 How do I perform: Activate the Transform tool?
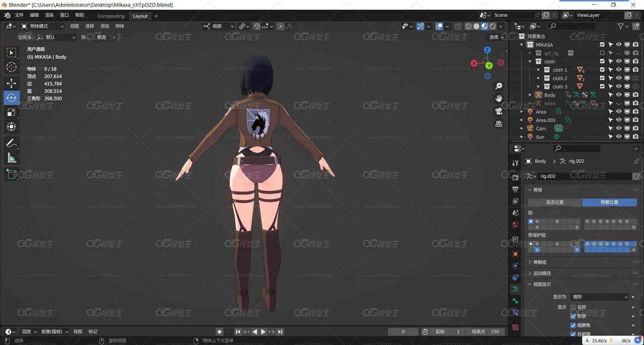[11, 127]
